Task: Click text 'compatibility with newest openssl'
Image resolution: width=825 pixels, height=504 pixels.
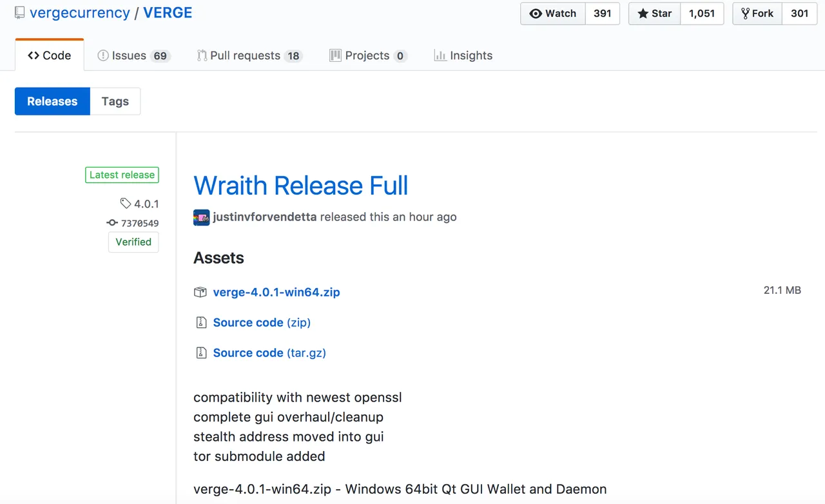Action: click(x=298, y=398)
